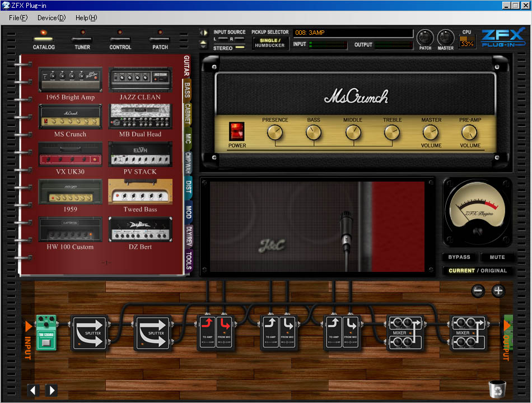532x403 pixels.
Task: Open the Device menu
Action: 51,17
